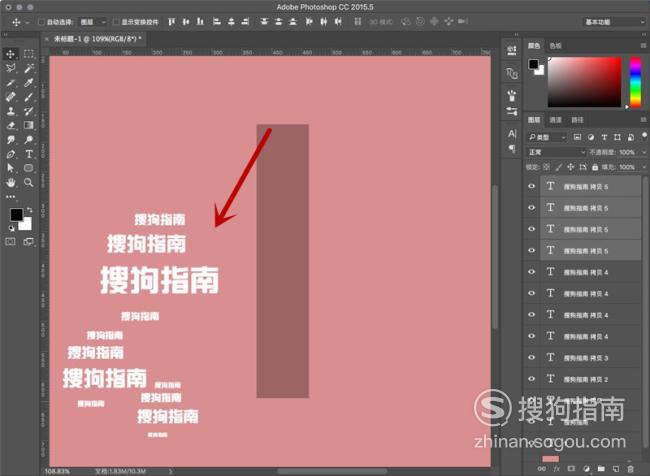
Task: Select the Healing Brush bandage tool
Action: coord(11,97)
